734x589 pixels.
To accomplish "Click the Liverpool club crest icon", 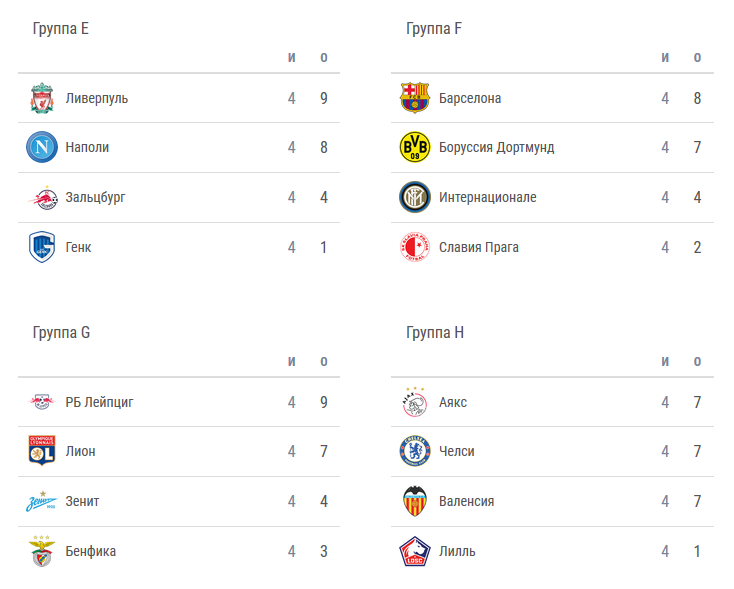I will (x=41, y=98).
